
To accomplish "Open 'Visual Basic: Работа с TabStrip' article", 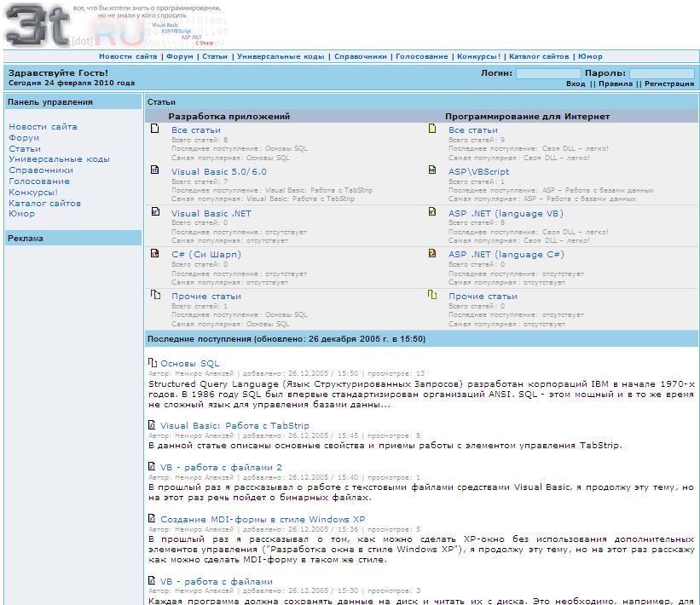I will [x=234, y=426].
